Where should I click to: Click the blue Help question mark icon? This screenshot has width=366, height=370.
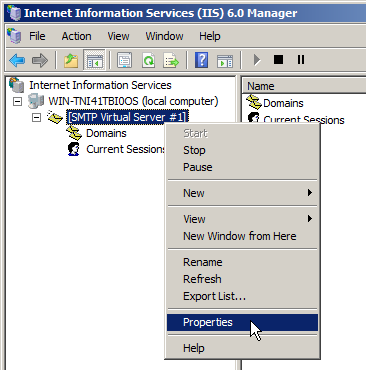tap(202, 60)
